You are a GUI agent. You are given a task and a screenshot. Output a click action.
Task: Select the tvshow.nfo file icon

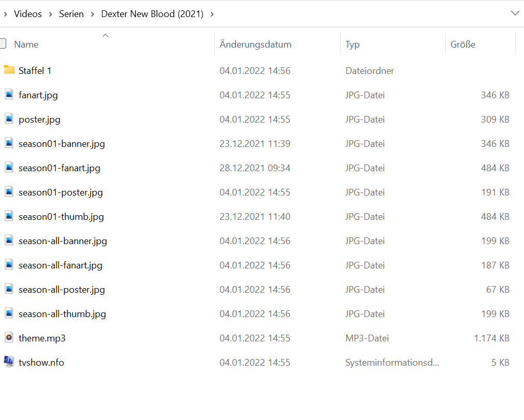pyautogui.click(x=9, y=362)
